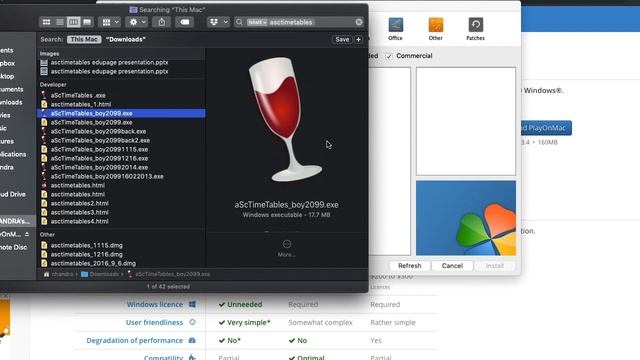Open the iCloud Drive sidebar item

point(13,194)
